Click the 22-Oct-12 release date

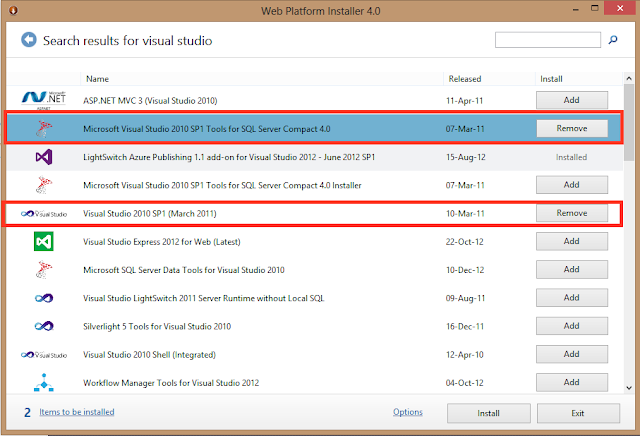pyautogui.click(x=464, y=242)
